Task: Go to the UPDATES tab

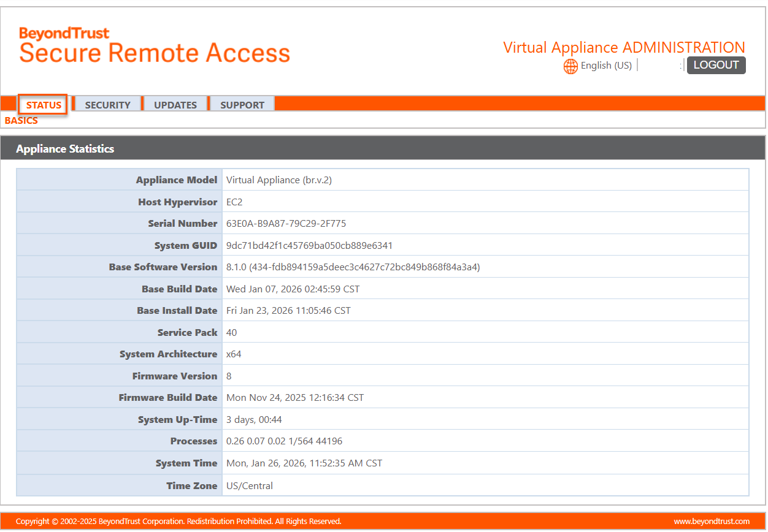Action: click(175, 105)
